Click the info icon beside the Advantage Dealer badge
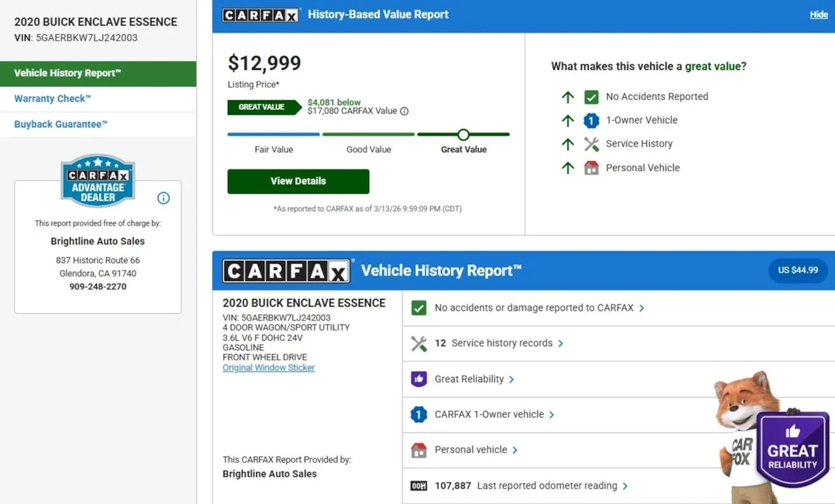Screen dimensions: 835x504 point(163,198)
